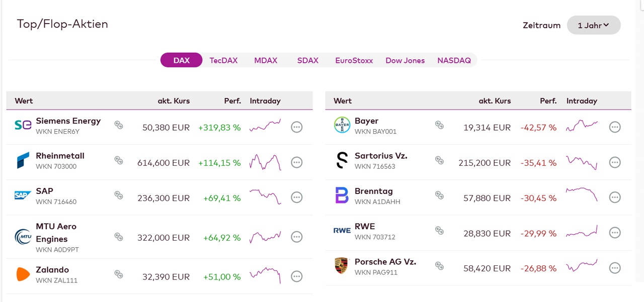The image size is (644, 302).
Task: Click the Siemens Energy logo icon
Action: pos(23,126)
